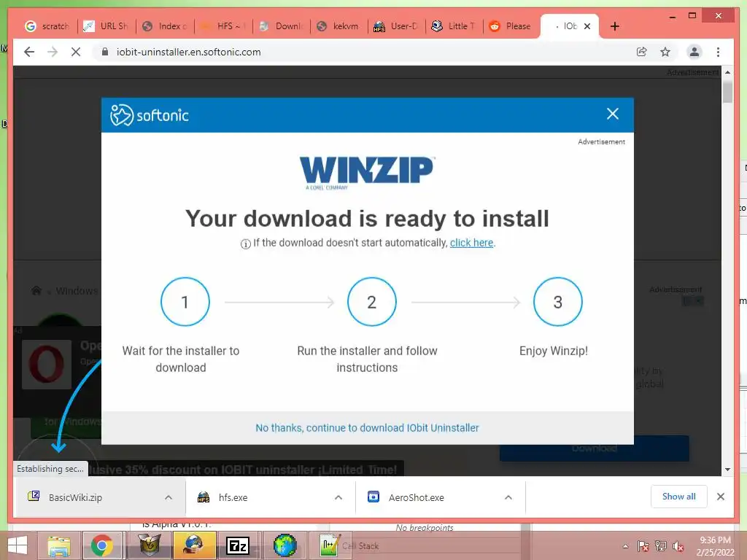Open a new tab with plus button
This screenshot has height=560, width=747.
[614, 26]
